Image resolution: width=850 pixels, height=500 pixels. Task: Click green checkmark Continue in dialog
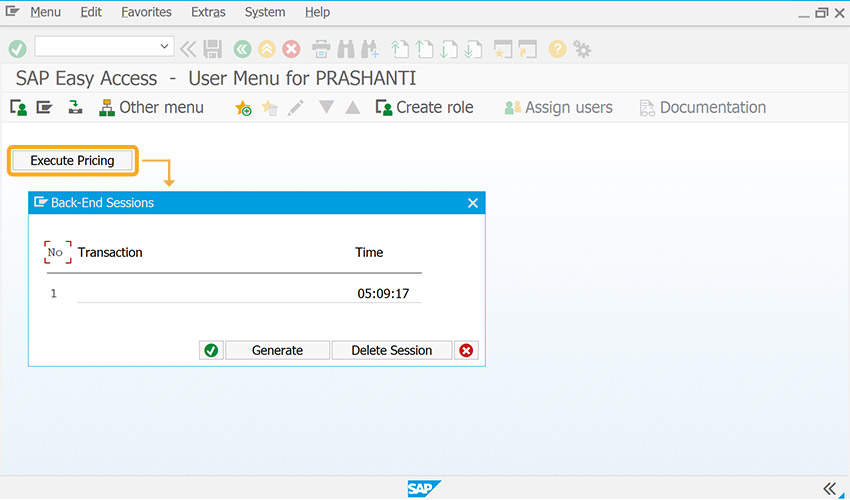(211, 350)
